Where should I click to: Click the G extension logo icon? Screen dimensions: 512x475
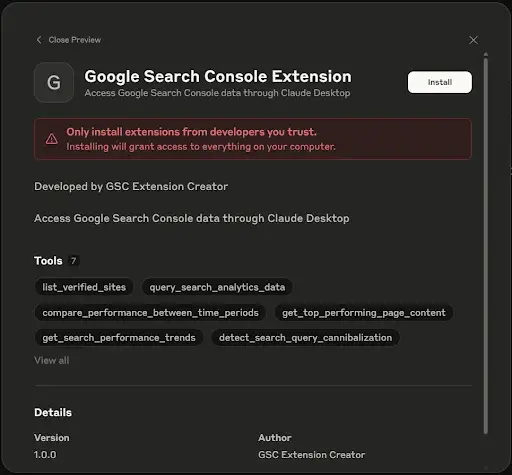[54, 82]
